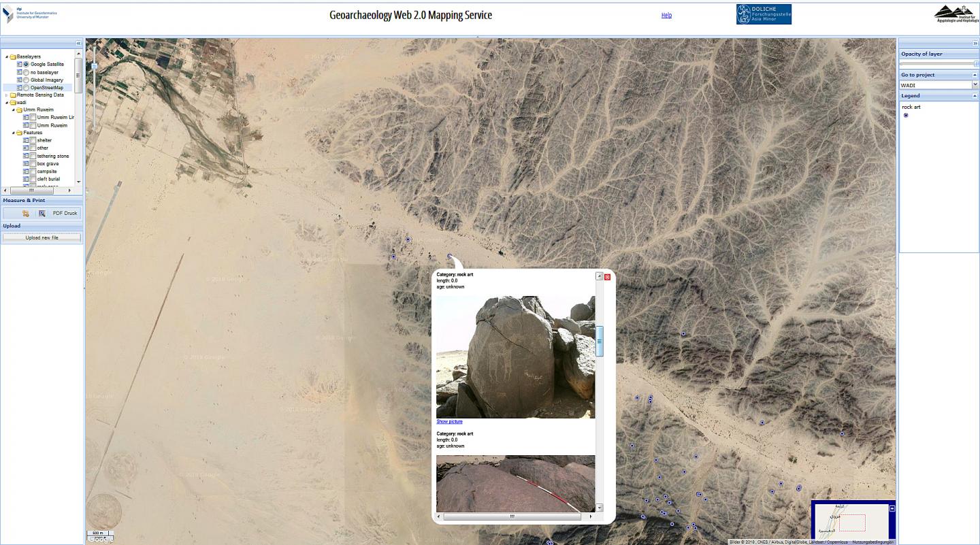Open the Help link
Screen dimensions: 980x545
(666, 15)
